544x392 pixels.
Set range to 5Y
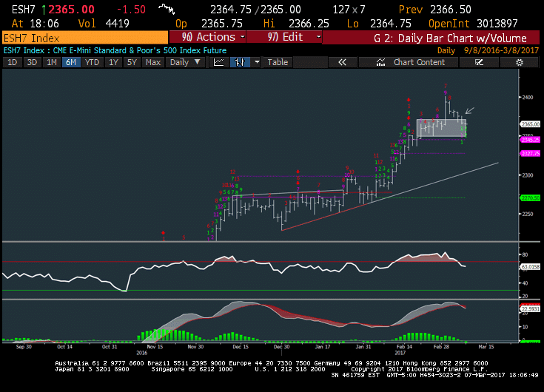[132, 62]
